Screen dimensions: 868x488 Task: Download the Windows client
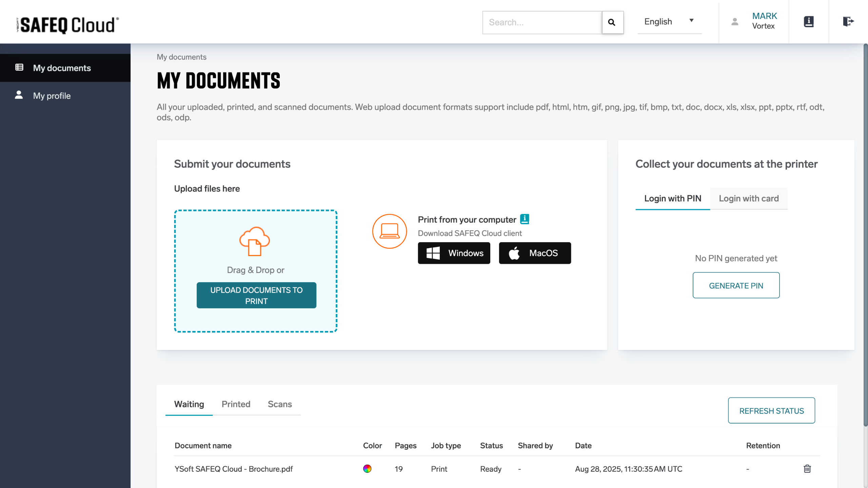[x=454, y=253]
